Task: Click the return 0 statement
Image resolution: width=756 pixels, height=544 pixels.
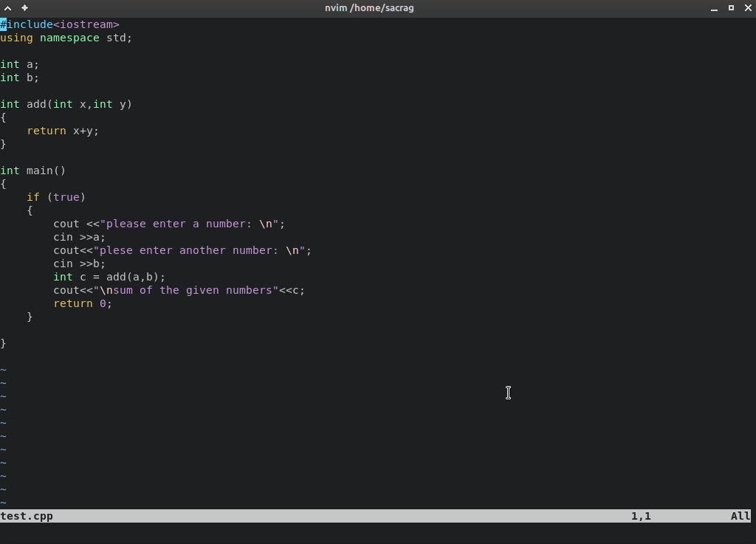Action: click(82, 303)
